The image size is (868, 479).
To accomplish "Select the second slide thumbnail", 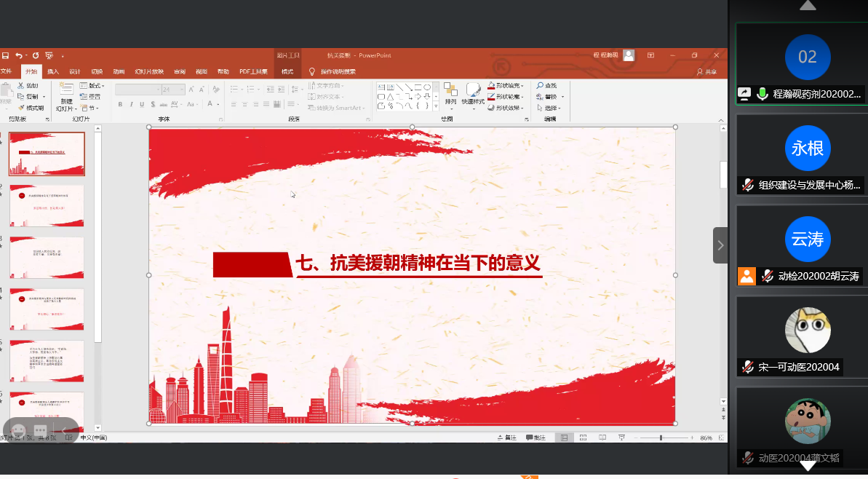I will [47, 205].
